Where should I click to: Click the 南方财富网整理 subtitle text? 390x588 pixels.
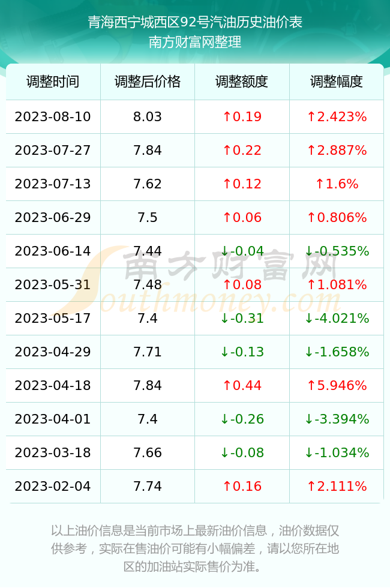pyautogui.click(x=195, y=41)
